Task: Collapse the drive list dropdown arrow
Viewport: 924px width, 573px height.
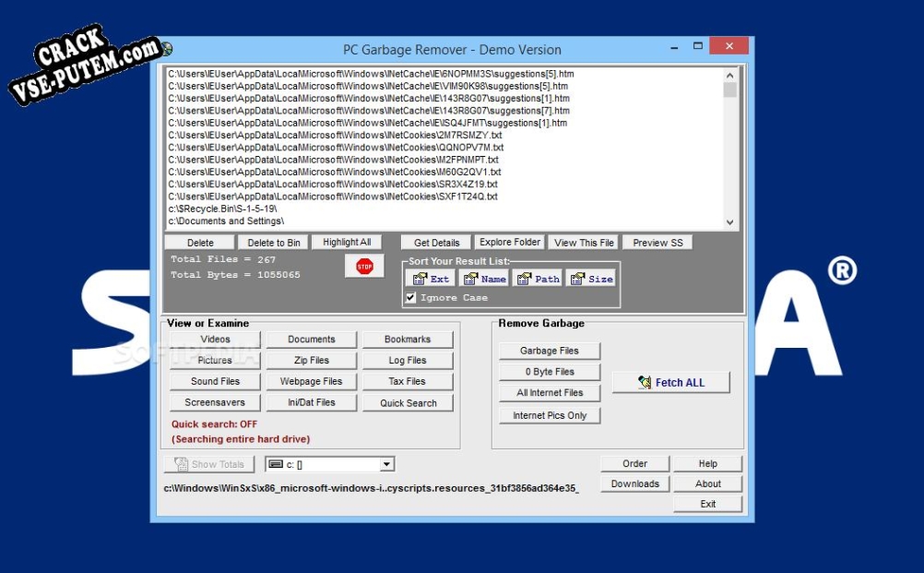Action: pyautogui.click(x=387, y=463)
